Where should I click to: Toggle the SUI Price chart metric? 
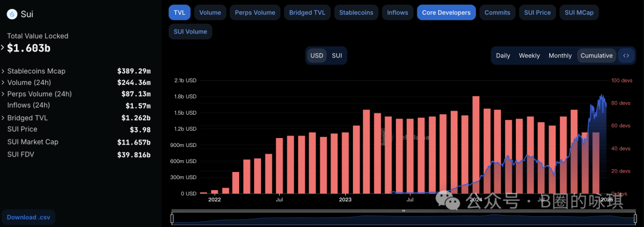coord(537,13)
